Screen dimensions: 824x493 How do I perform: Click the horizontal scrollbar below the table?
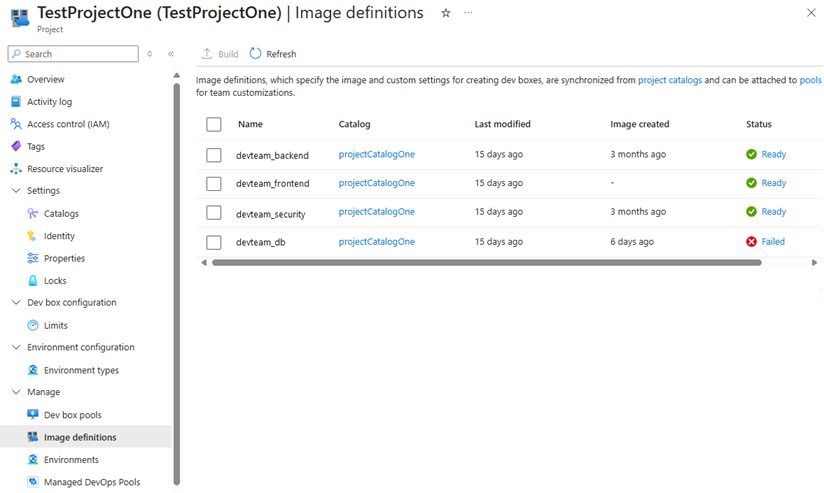point(486,263)
